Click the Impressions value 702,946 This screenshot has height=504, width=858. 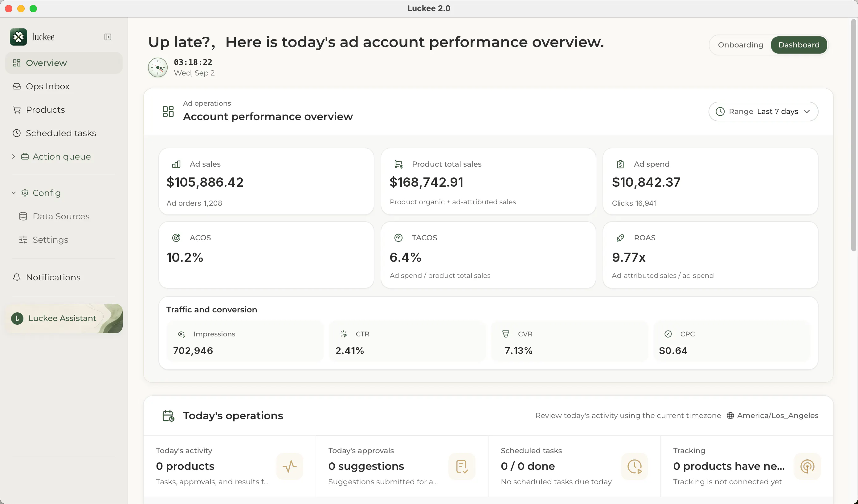tap(193, 351)
